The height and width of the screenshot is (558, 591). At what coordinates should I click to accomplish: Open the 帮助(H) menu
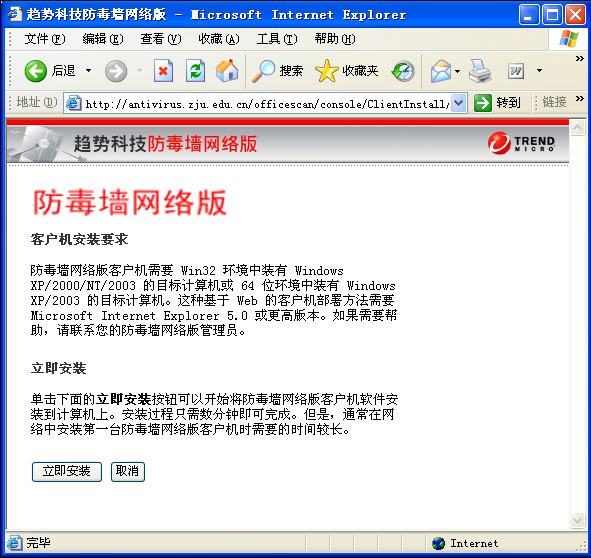(x=335, y=39)
